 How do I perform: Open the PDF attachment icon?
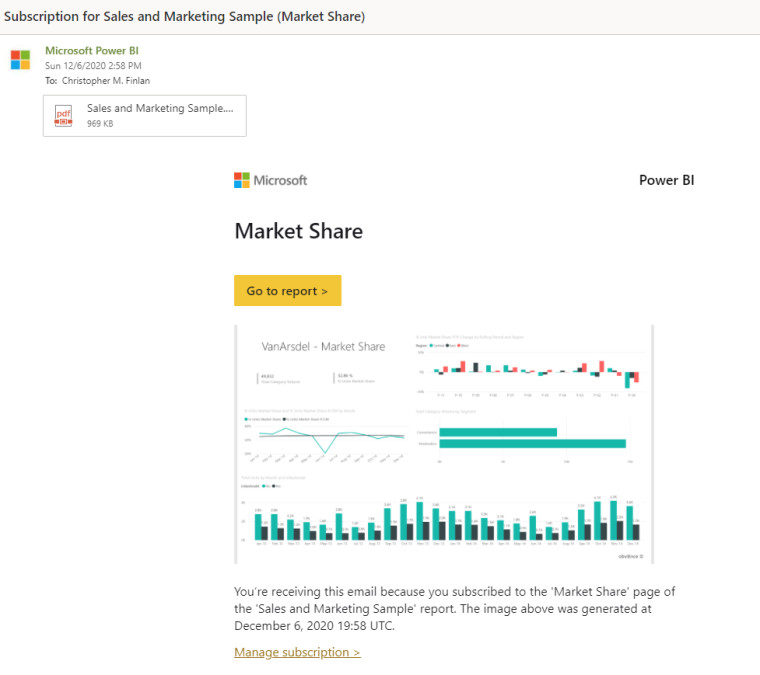pos(63,116)
